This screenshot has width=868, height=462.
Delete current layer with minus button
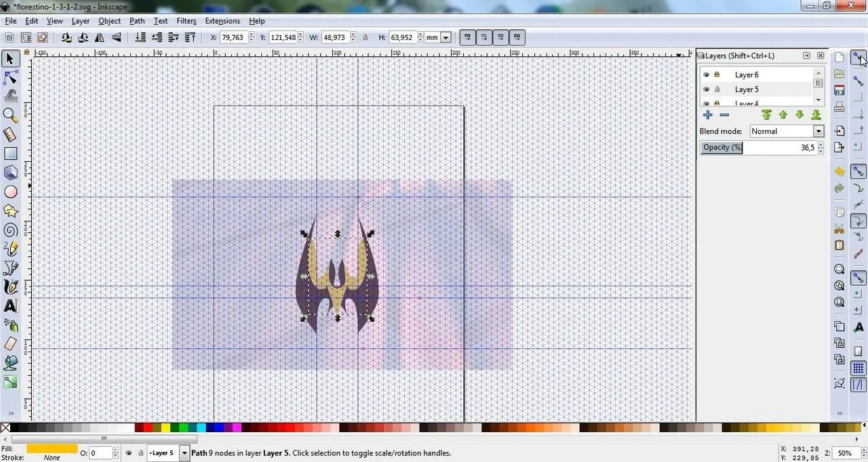(724, 115)
